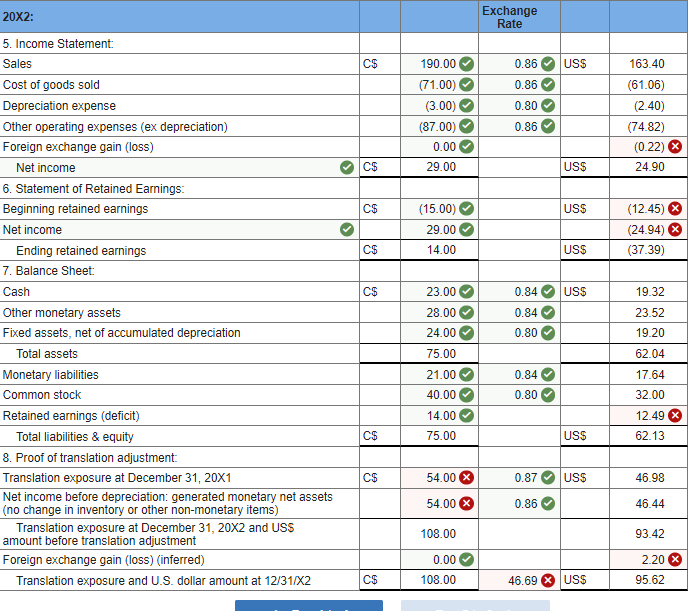
Task: Click check beside Other operating expenses (87.00)
Action: (x=466, y=127)
